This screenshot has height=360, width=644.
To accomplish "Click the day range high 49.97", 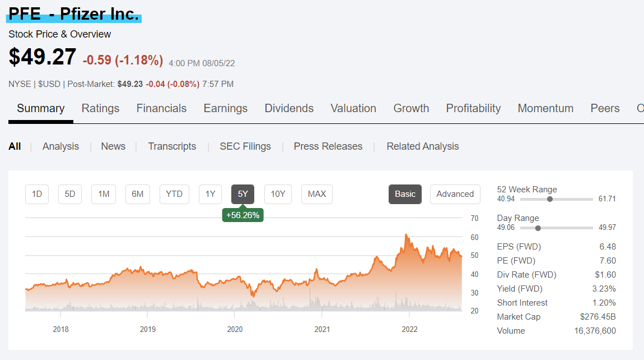I will click(x=607, y=228).
